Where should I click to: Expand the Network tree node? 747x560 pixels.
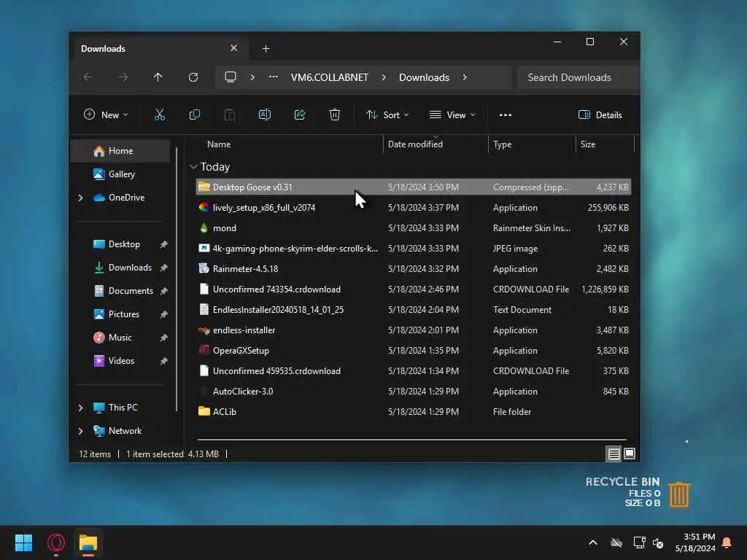[x=80, y=431]
